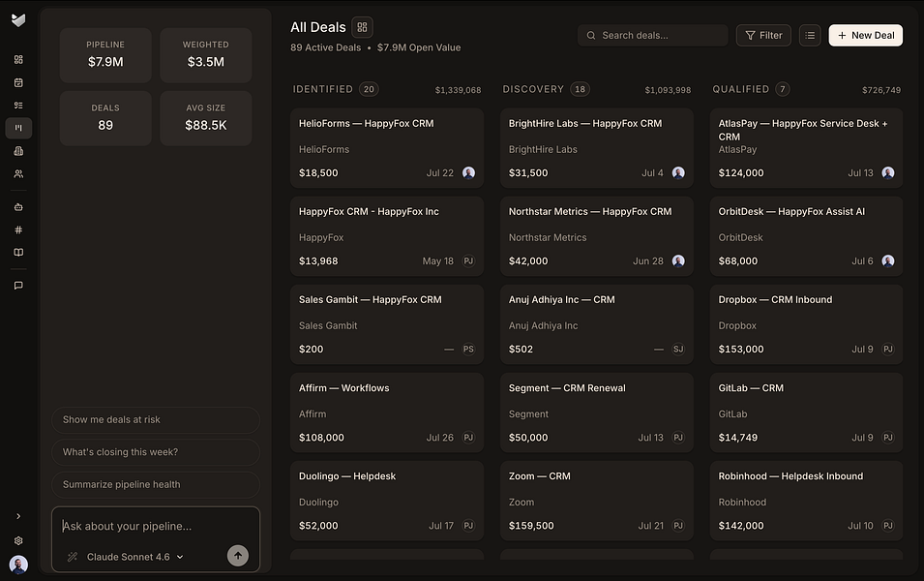Open the AI bot icon in sidebar
Image resolution: width=924 pixels, height=581 pixels.
(x=18, y=207)
